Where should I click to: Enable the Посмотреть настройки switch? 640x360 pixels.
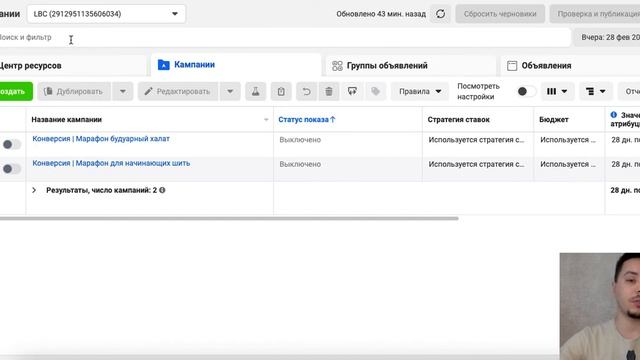coord(526,91)
